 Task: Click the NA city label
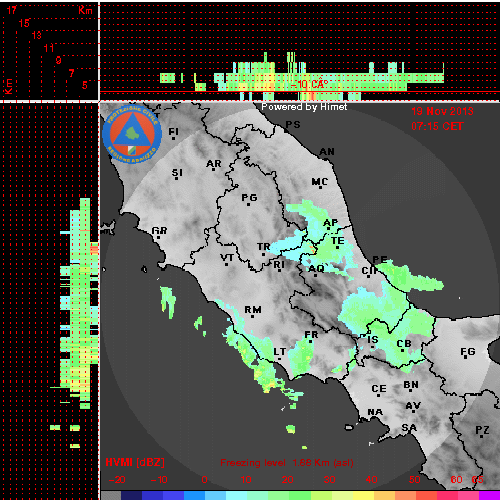375,412
